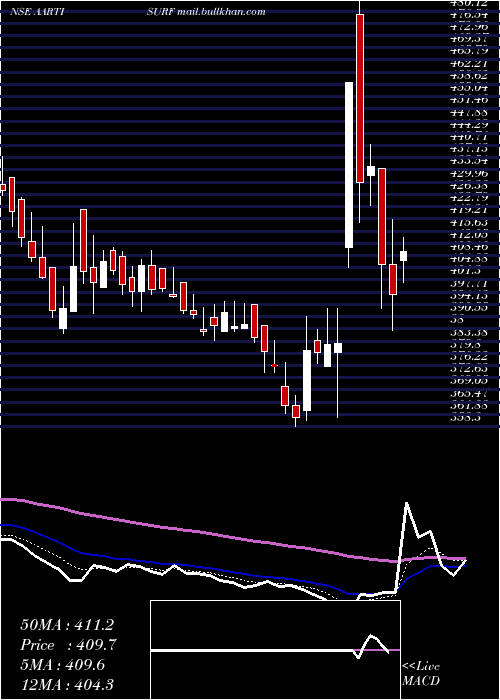Click the 376.22 price axis label
This screenshot has height=700, width=500.
[x=467, y=356]
